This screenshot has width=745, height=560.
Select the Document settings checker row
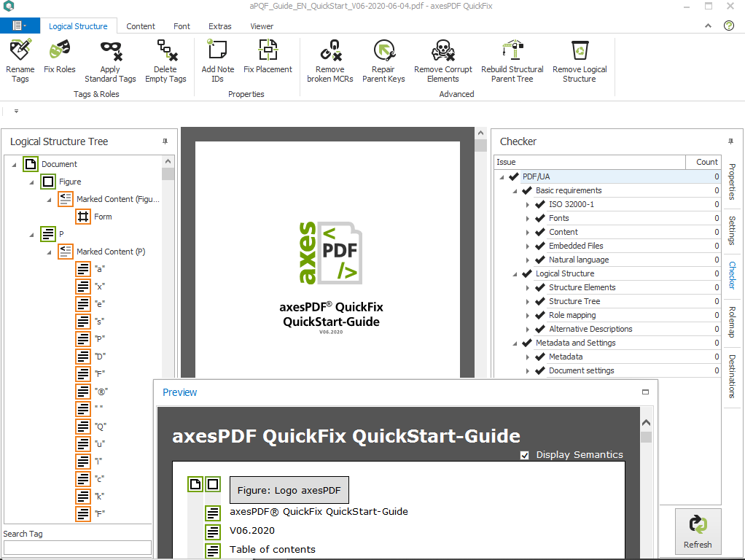click(x=608, y=370)
